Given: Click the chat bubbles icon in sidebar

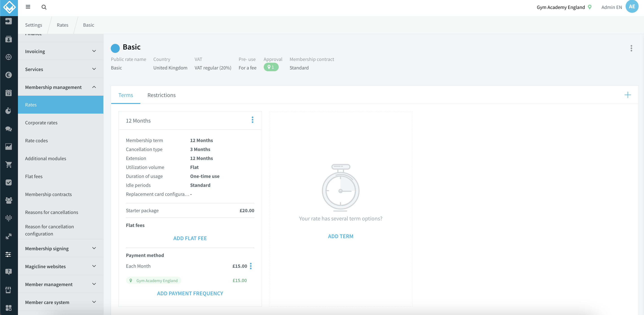Looking at the screenshot, I should tap(9, 129).
